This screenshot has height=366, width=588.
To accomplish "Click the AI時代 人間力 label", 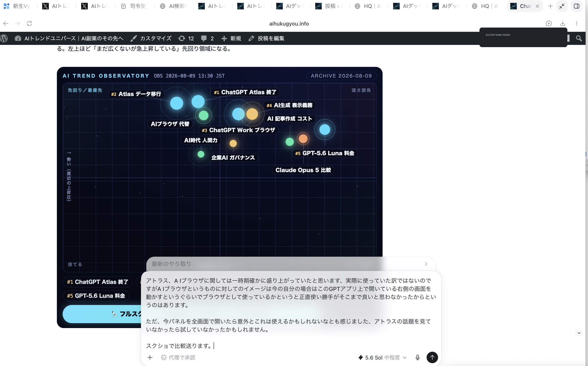I will pyautogui.click(x=201, y=140).
